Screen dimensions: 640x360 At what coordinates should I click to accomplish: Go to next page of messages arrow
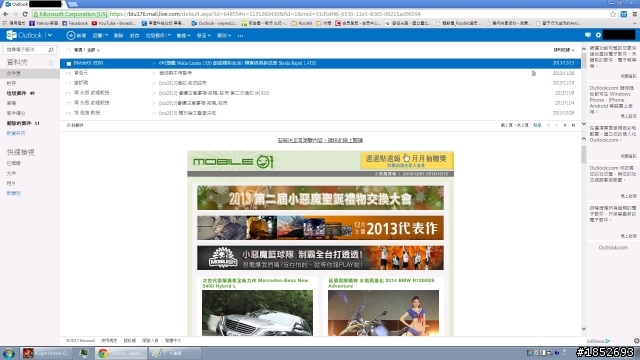coord(565,125)
